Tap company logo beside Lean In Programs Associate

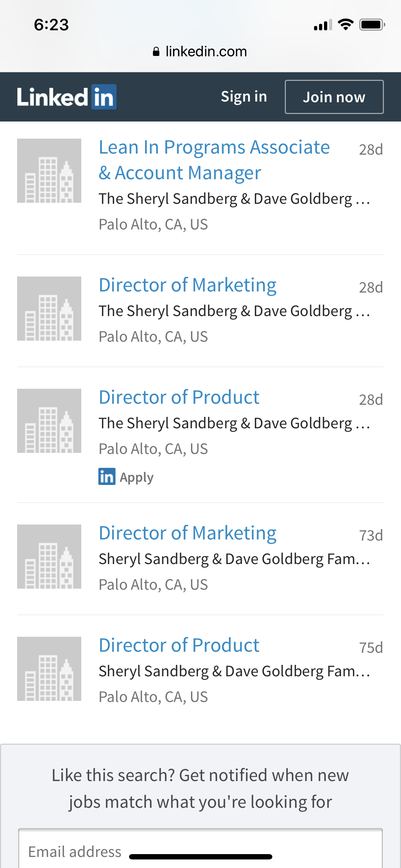point(49,171)
